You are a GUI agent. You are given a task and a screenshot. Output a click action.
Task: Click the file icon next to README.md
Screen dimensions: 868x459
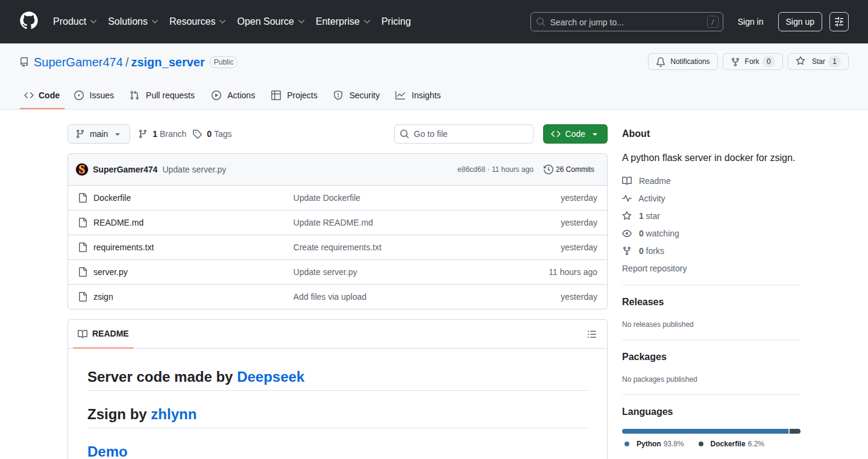click(x=83, y=223)
